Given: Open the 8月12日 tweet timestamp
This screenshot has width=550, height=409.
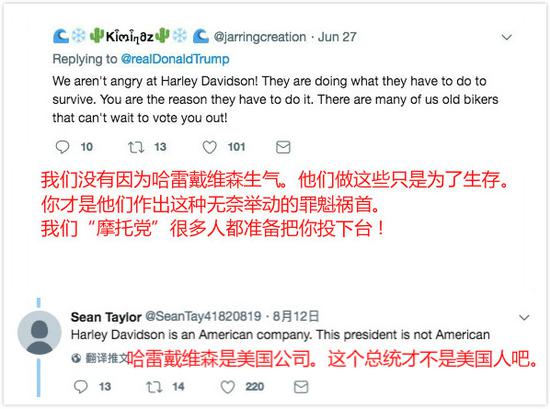Looking at the screenshot, I should [x=296, y=316].
